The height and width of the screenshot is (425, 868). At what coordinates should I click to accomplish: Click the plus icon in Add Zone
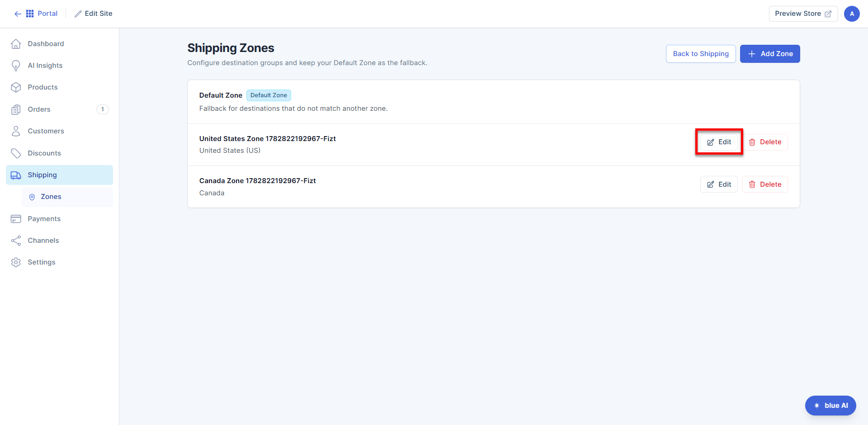(752, 54)
